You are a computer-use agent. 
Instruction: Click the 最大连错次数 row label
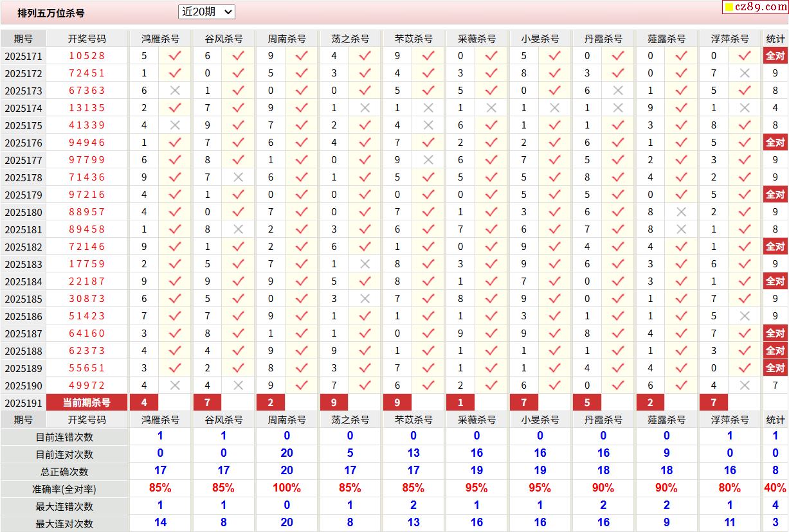(64, 506)
